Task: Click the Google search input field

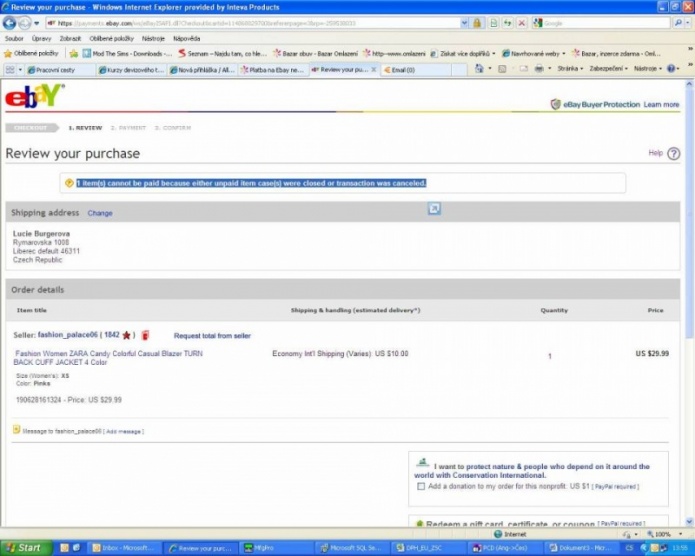Action: (600, 22)
